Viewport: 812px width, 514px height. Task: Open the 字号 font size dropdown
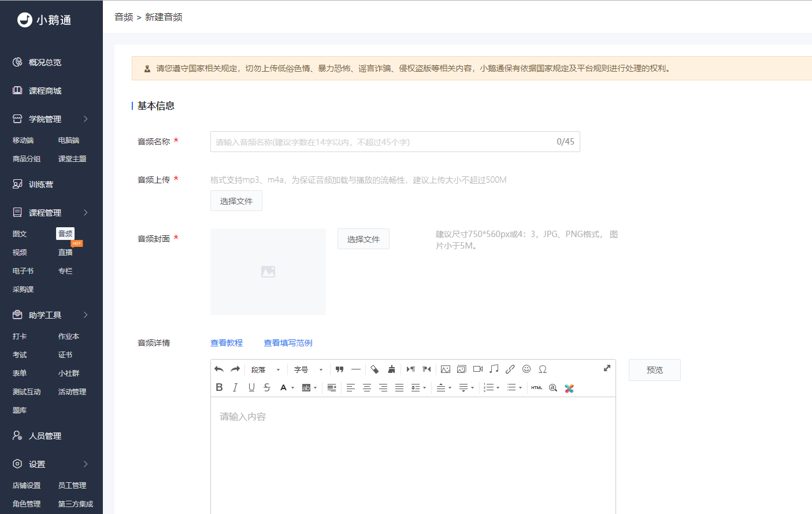[x=309, y=369]
